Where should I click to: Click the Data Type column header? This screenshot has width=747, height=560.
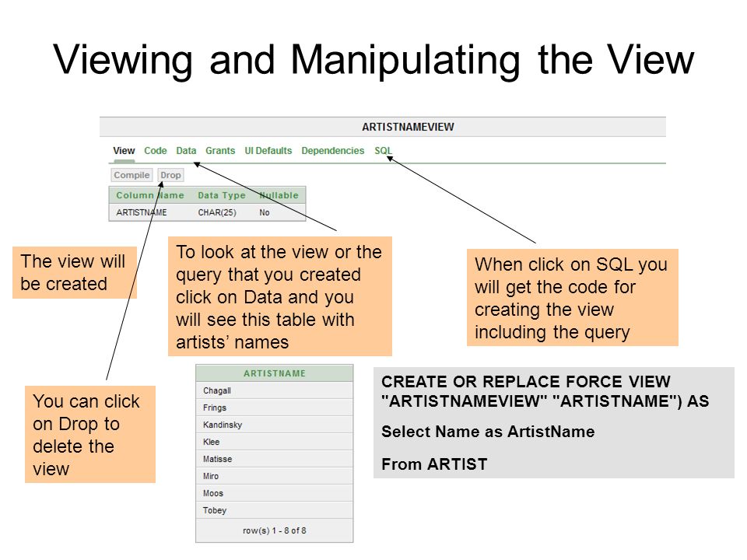pos(222,195)
